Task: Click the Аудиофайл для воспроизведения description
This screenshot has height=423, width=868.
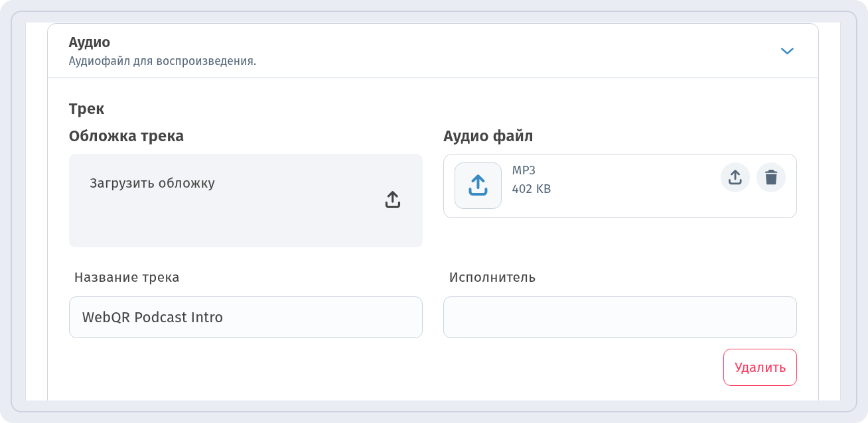Action: pos(163,61)
